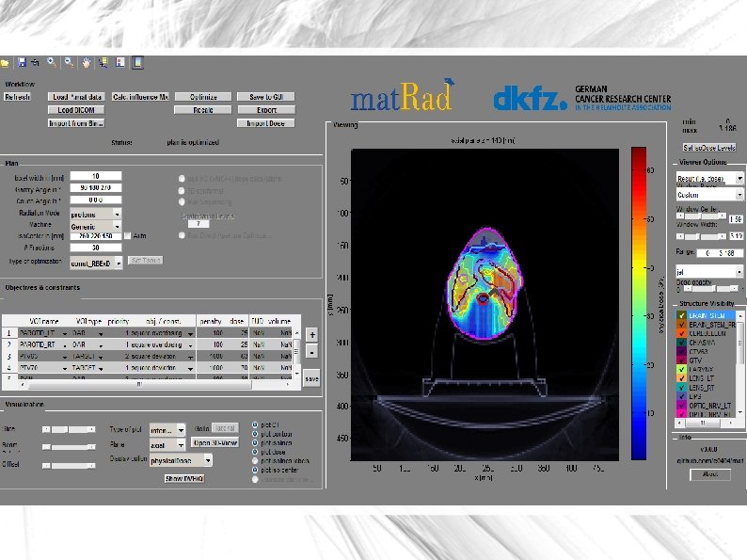
Task: Click the Window Width slider
Action: click(701, 236)
